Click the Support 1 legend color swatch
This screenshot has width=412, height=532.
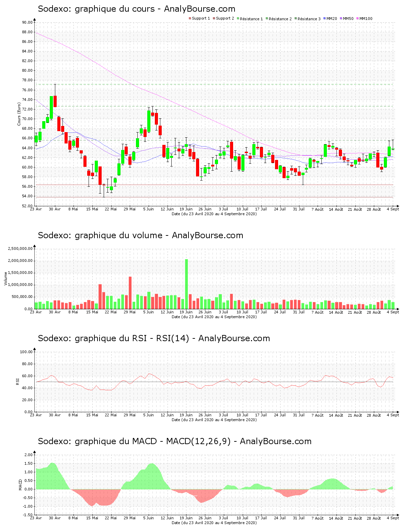pyautogui.click(x=190, y=19)
